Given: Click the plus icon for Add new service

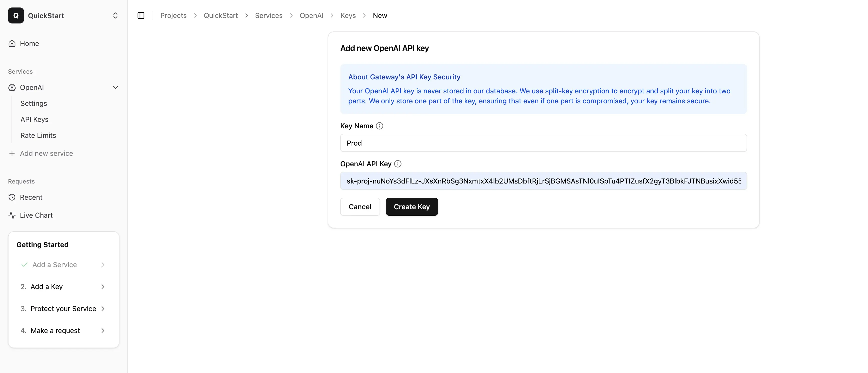Looking at the screenshot, I should [x=12, y=154].
